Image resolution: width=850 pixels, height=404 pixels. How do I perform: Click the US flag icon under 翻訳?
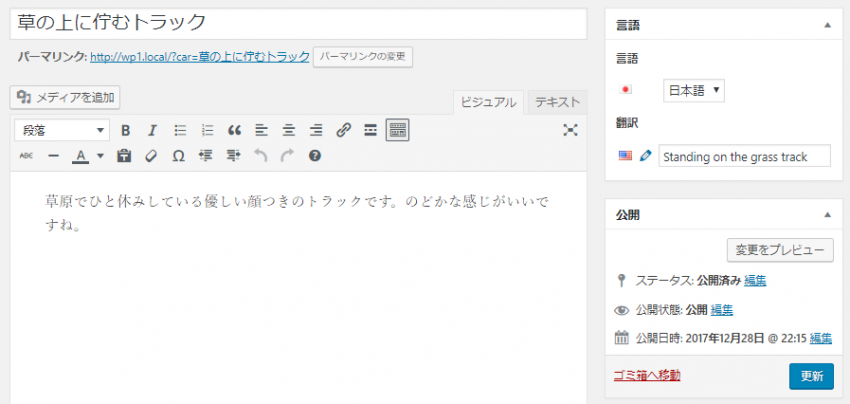click(x=625, y=156)
